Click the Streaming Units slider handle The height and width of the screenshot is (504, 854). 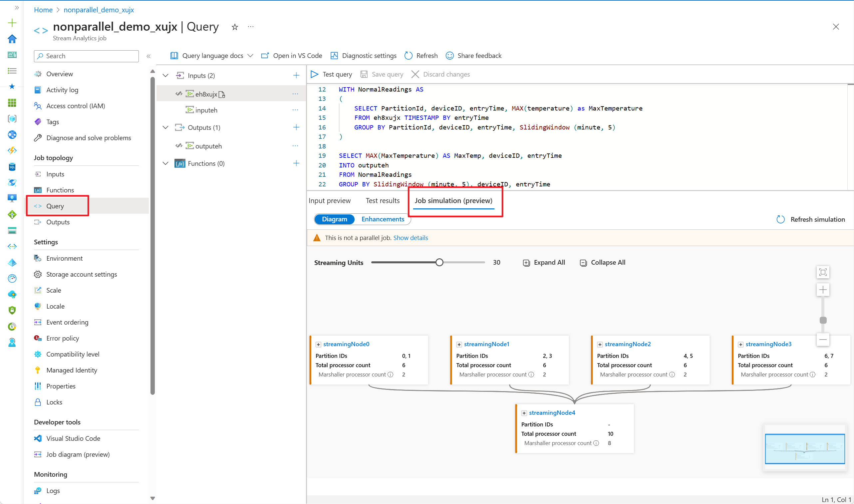click(439, 263)
